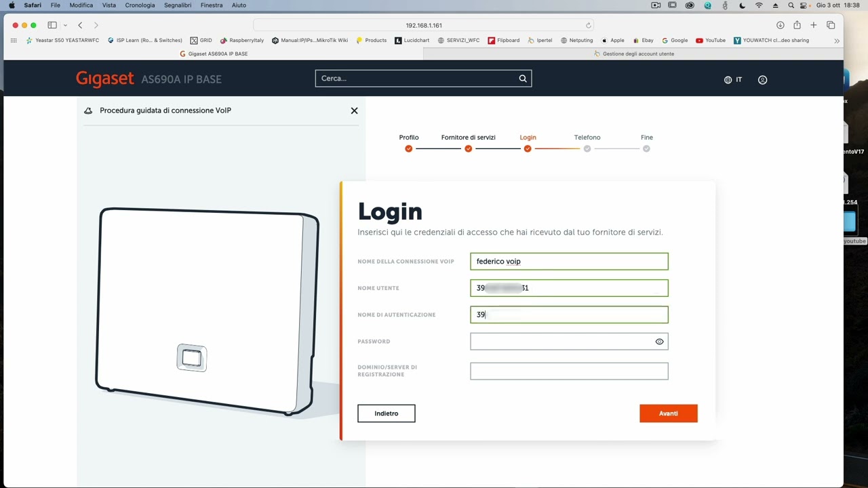Click the orange Avanti button
The width and height of the screenshot is (868, 488).
(x=668, y=413)
